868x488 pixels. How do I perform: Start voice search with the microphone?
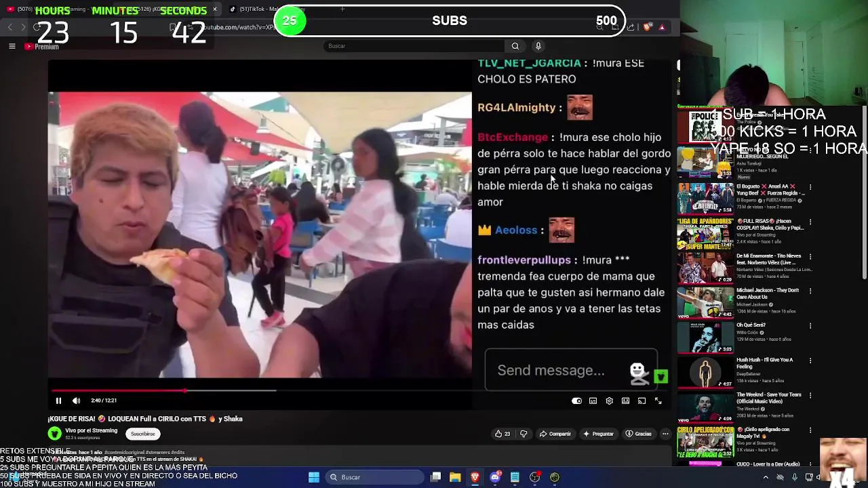538,46
